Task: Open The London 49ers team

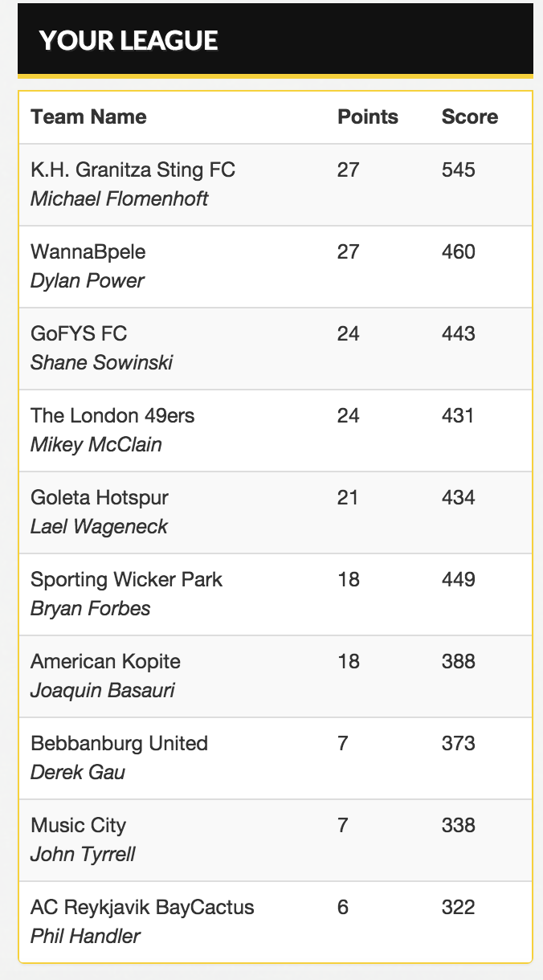Action: (112, 416)
